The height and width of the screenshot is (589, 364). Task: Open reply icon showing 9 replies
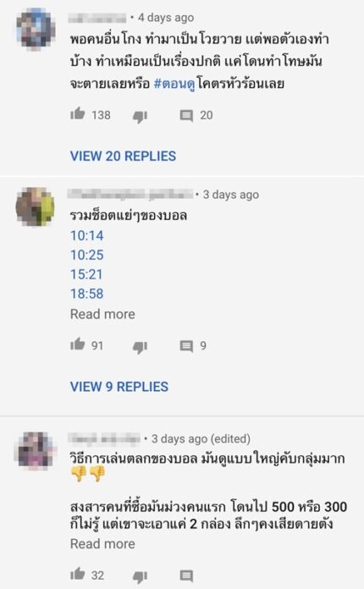pos(186,346)
